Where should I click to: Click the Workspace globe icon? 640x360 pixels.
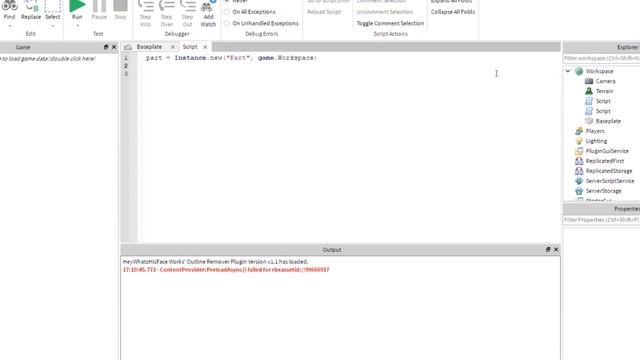point(579,71)
